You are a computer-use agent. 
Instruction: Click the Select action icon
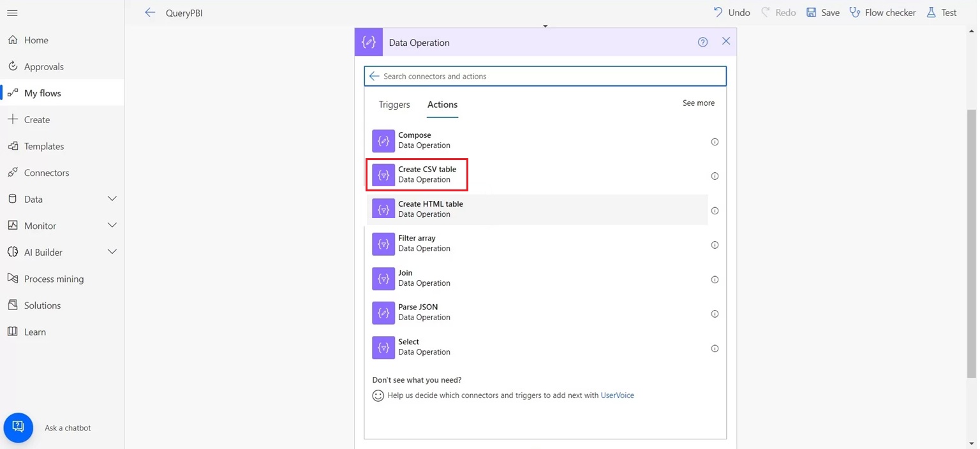(x=383, y=348)
